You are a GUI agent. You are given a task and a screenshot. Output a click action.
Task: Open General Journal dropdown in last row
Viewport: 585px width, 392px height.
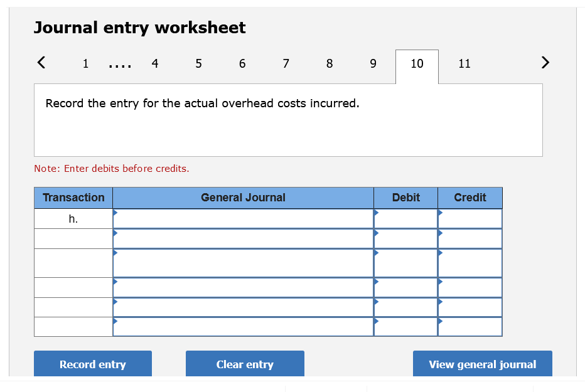[244, 327]
